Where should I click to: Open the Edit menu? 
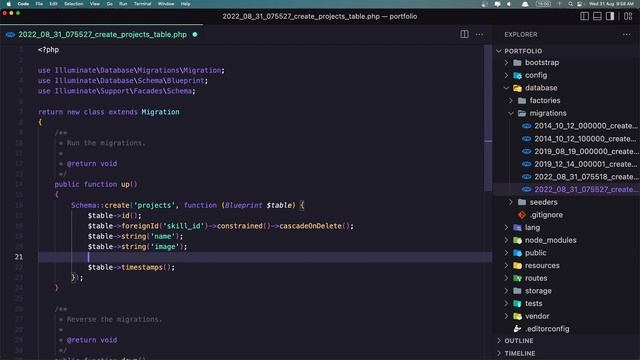[x=53, y=4]
